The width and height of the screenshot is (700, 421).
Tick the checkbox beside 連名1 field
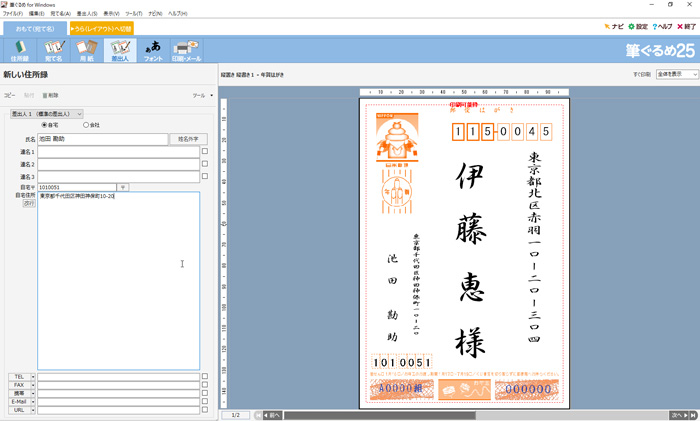(x=205, y=151)
